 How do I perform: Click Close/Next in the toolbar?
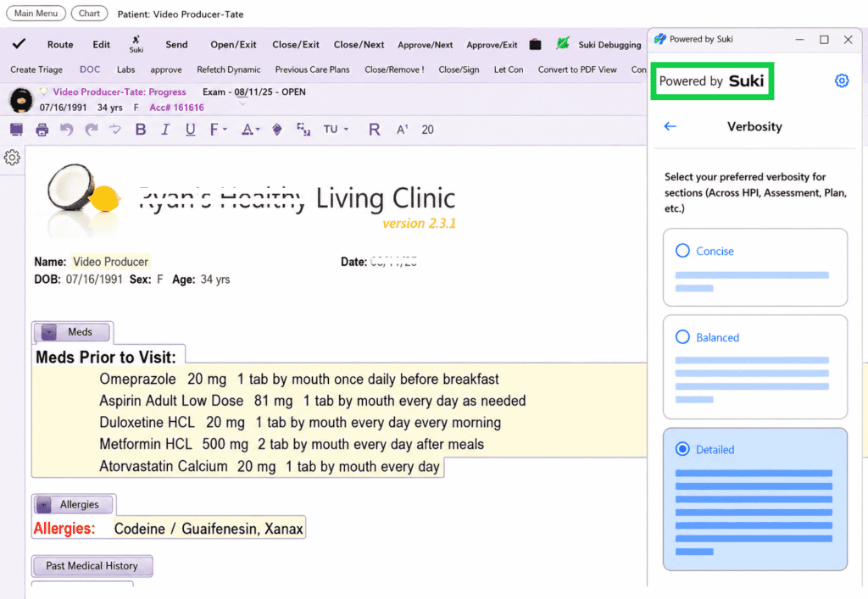pyautogui.click(x=359, y=44)
